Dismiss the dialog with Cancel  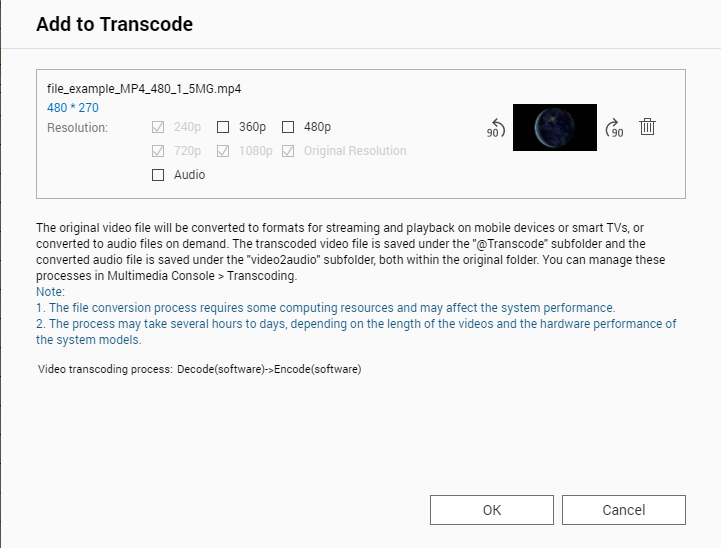tap(624, 510)
